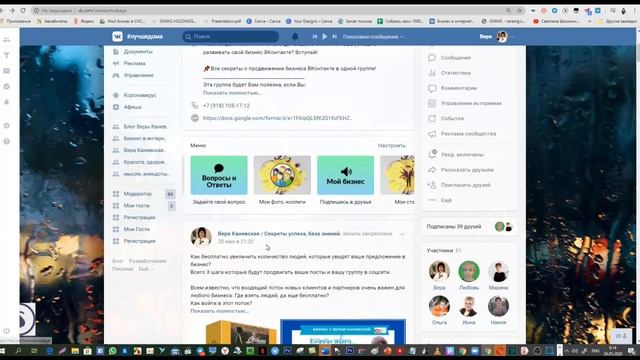Open Документы in the left sidebar

pyautogui.click(x=138, y=51)
